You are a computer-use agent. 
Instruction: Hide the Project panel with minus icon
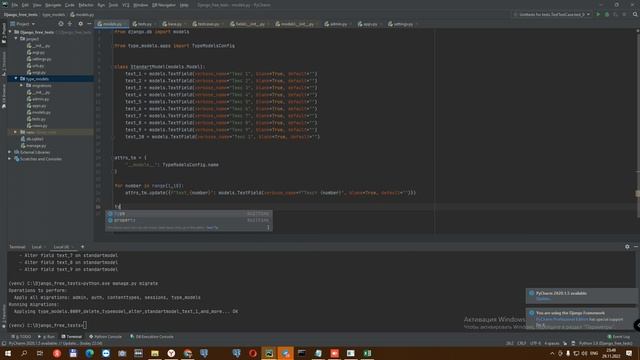pyautogui.click(x=89, y=24)
